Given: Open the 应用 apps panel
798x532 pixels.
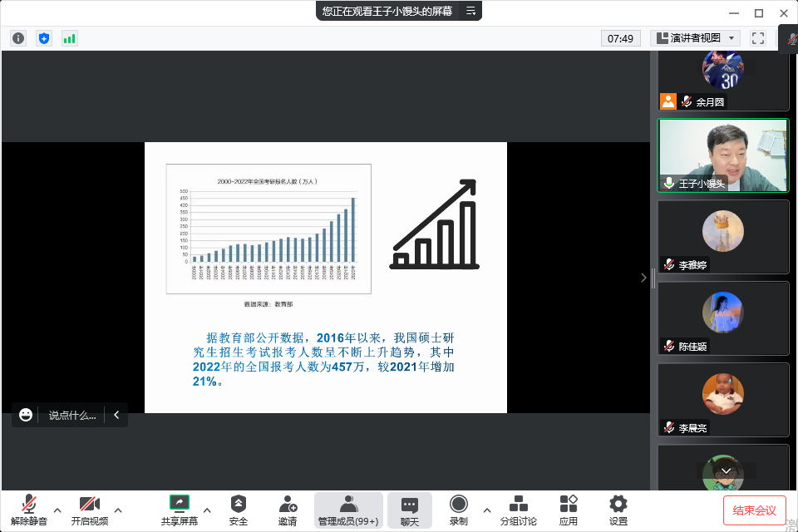Looking at the screenshot, I should [x=569, y=510].
